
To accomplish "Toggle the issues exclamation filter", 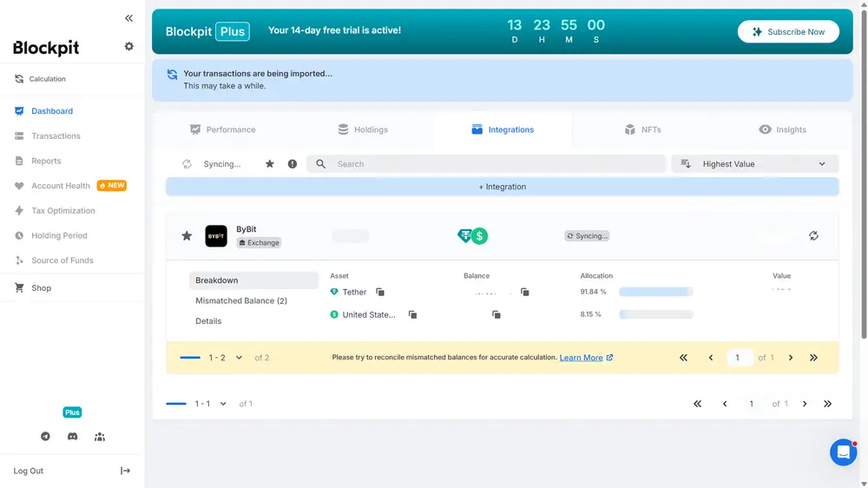I will click(x=293, y=164).
